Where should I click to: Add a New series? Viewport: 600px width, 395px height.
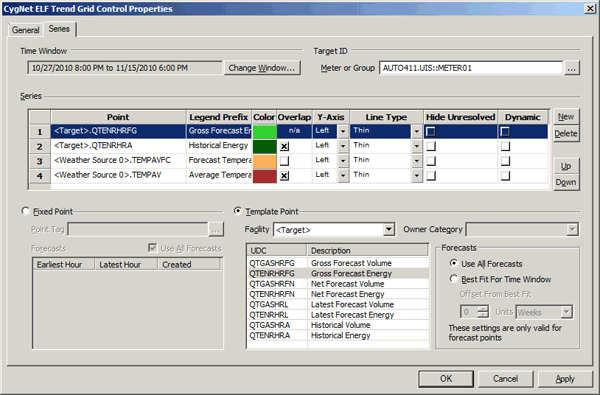[x=566, y=117]
